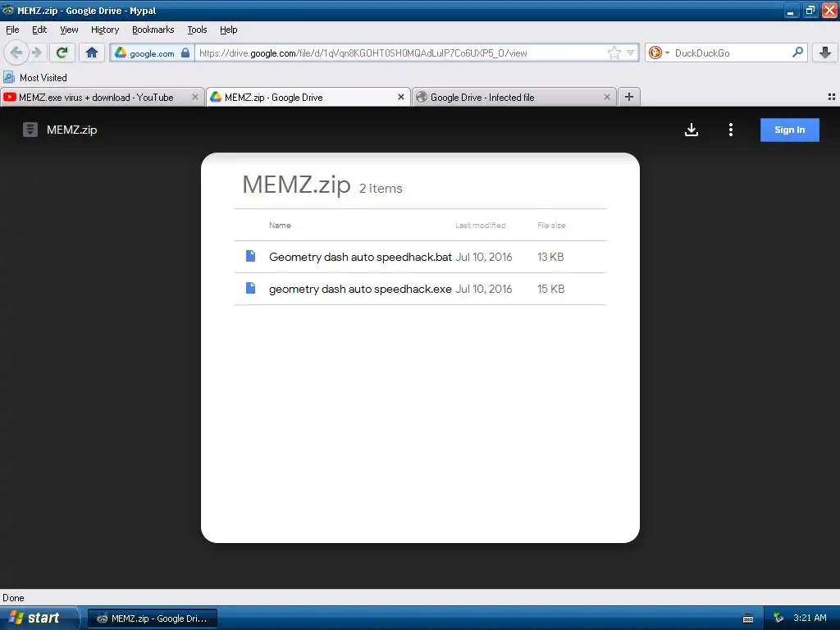Click the 15 KB file size cell

coord(550,290)
